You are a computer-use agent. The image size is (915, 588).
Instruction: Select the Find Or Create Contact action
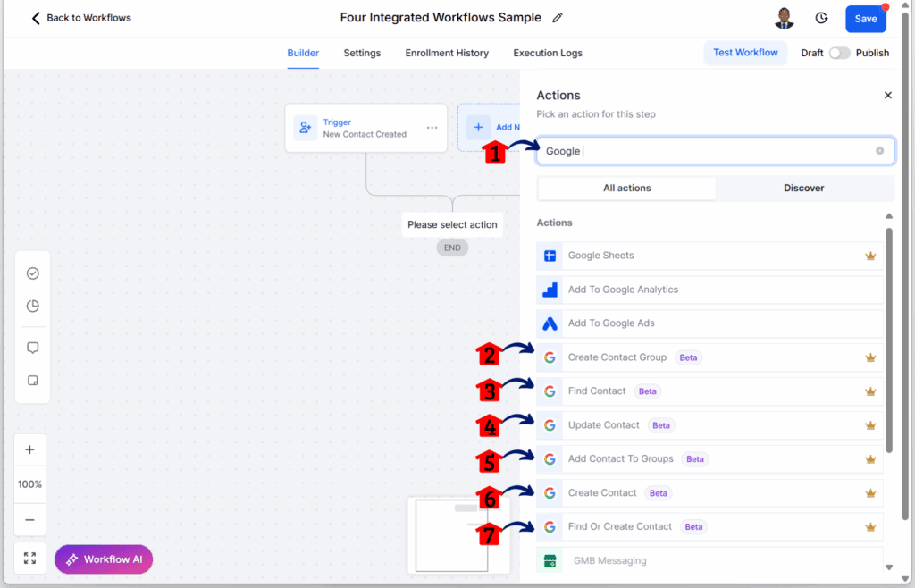pyautogui.click(x=709, y=526)
